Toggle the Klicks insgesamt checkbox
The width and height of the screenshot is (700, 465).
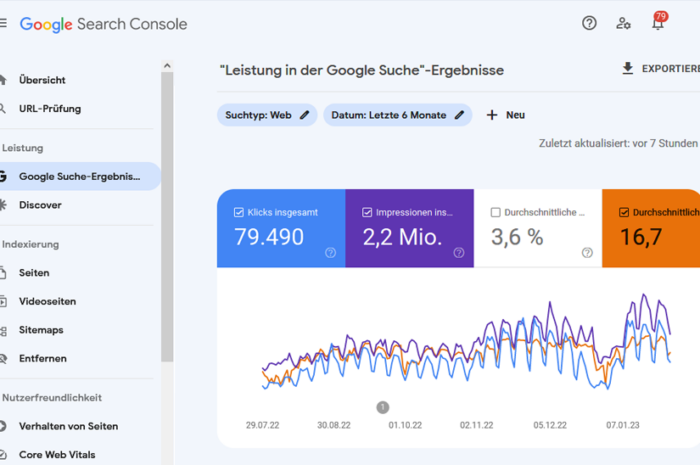click(x=239, y=212)
